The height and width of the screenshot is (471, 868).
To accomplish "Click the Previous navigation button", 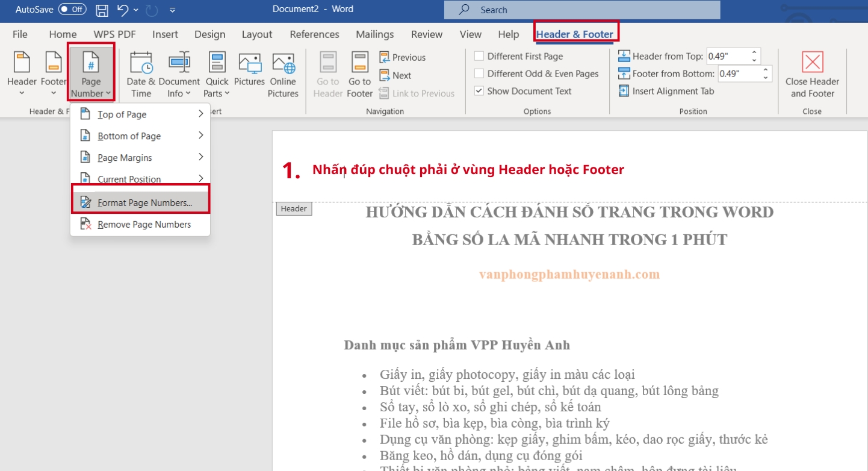I will coord(402,57).
